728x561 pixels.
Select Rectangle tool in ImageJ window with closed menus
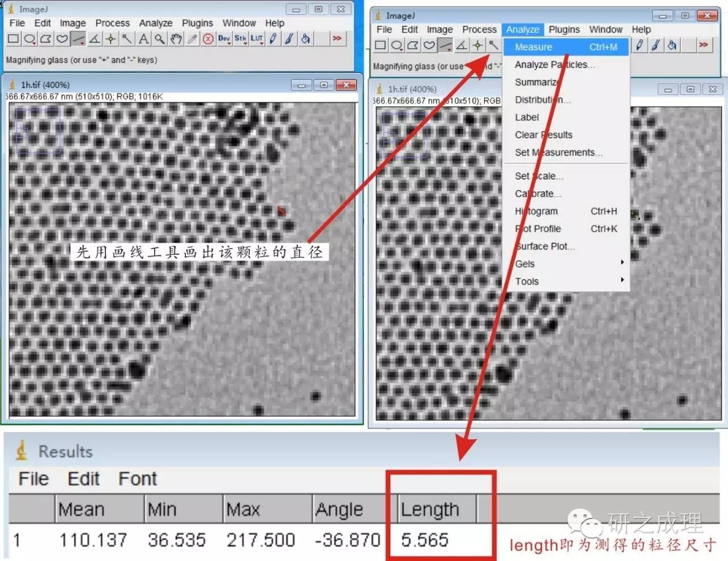pos(13,39)
